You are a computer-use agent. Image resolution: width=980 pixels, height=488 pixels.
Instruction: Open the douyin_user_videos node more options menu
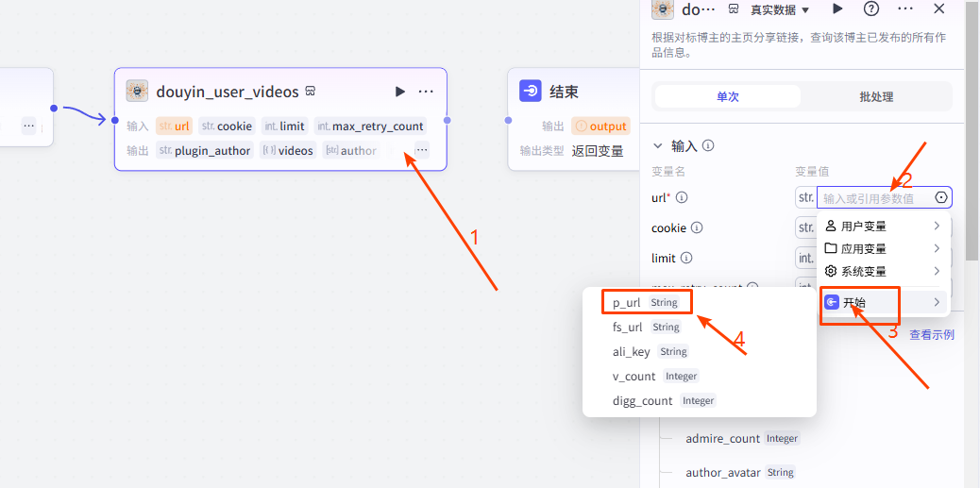point(426,92)
